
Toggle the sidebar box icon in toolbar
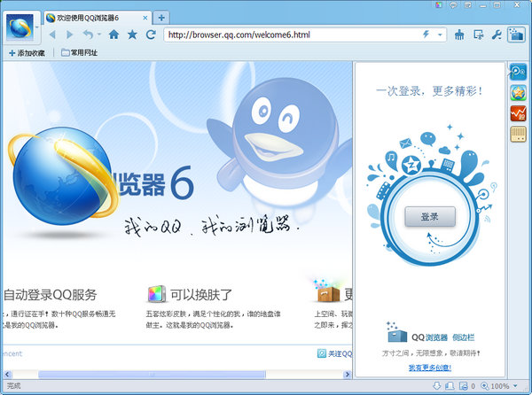[x=516, y=35]
